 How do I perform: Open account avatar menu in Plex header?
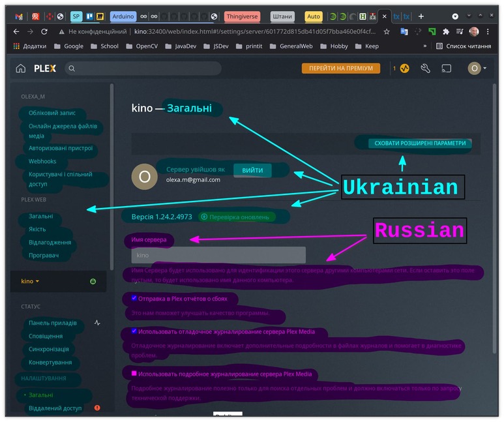pos(477,68)
